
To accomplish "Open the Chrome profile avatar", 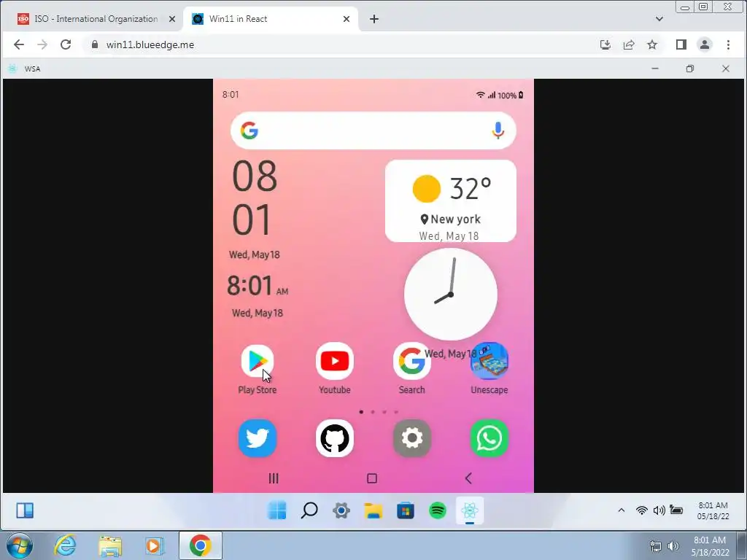I will (705, 44).
